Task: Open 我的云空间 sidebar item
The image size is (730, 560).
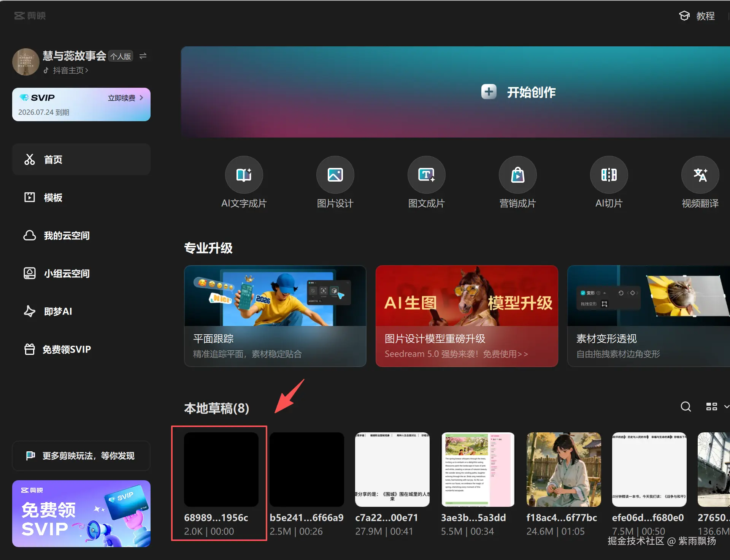Action: (x=67, y=236)
